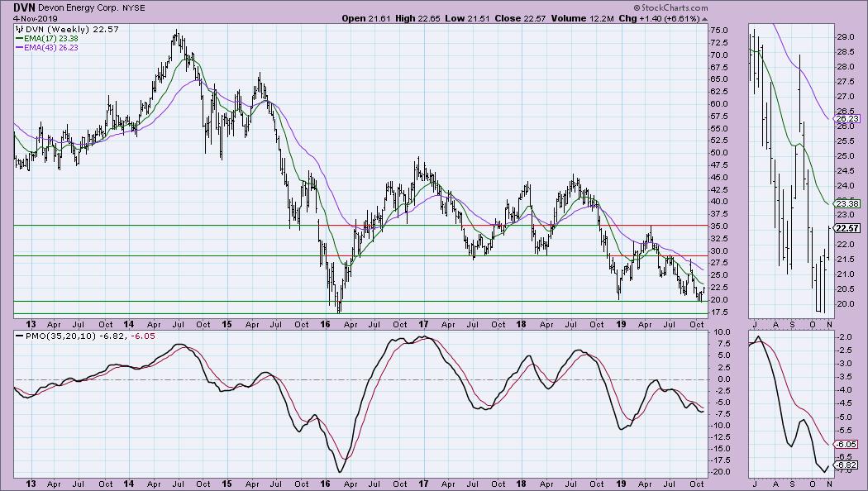Click the PMO(35,20,10) indicator label

click(x=60, y=336)
